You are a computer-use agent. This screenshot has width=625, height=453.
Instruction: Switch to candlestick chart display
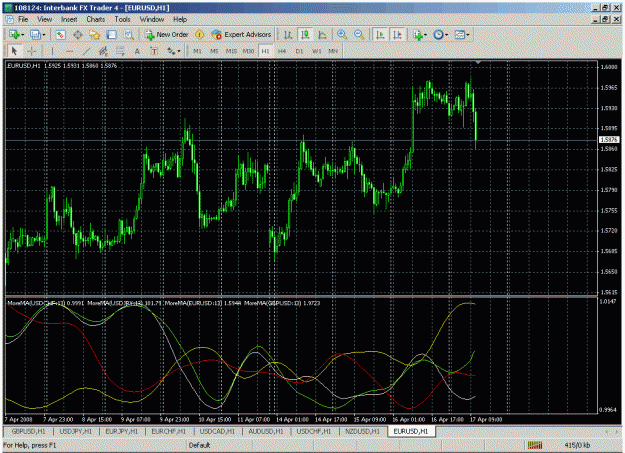pyautogui.click(x=305, y=35)
